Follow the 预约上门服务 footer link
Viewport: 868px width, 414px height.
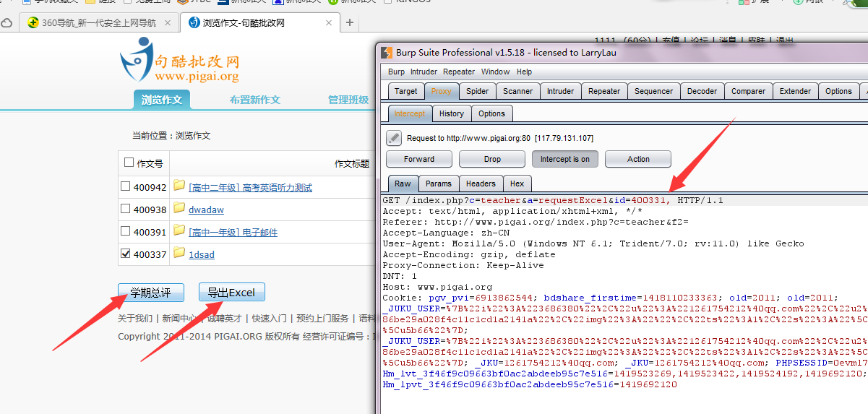coord(322,318)
